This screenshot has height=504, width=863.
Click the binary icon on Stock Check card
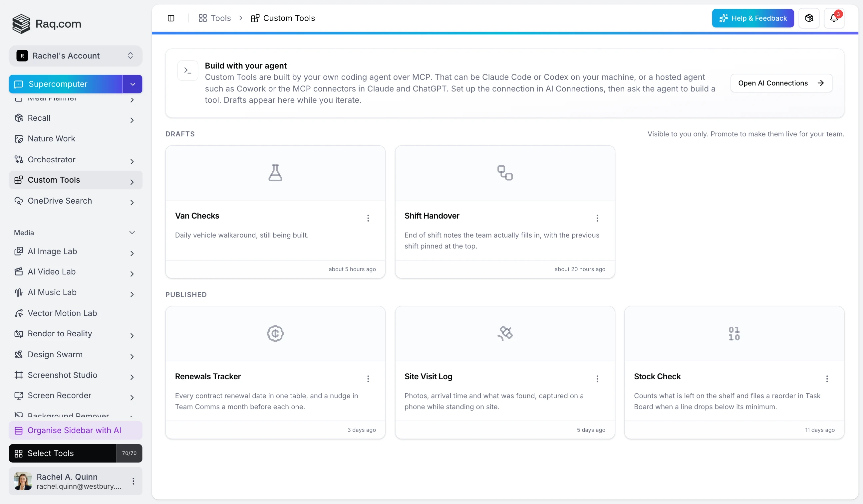[x=734, y=333]
